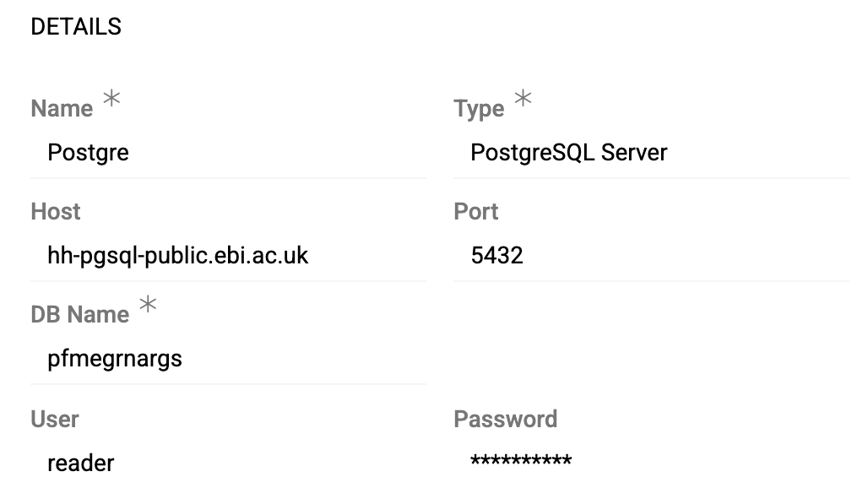Select the PostgreSQL Server value text
The width and height of the screenshot is (868, 488).
point(570,153)
